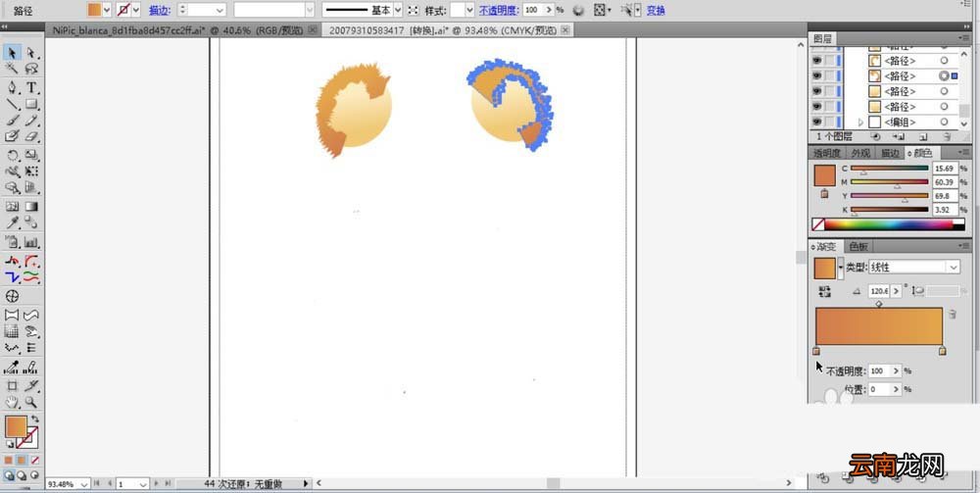Select the Eyedropper tool
Viewport: 980px width, 493px height.
point(13,222)
